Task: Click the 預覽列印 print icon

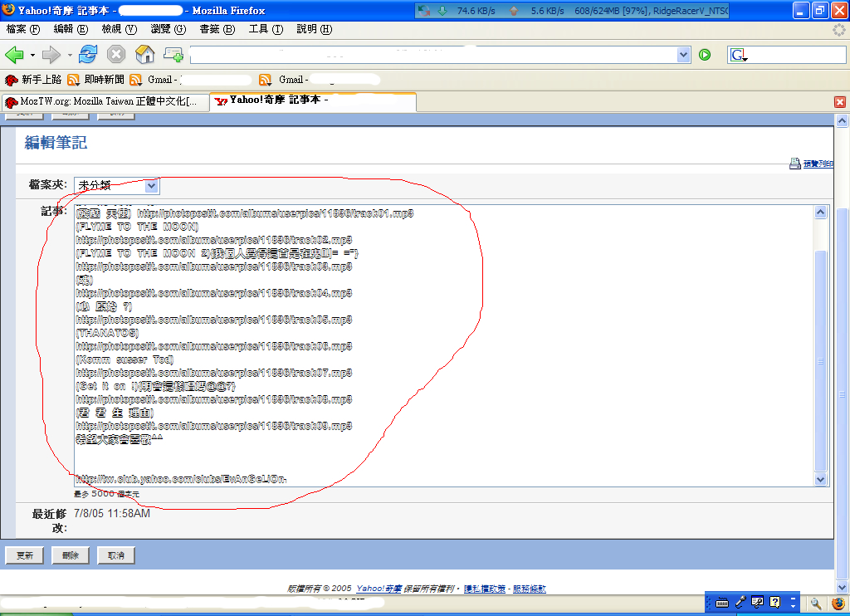Action: coord(794,164)
